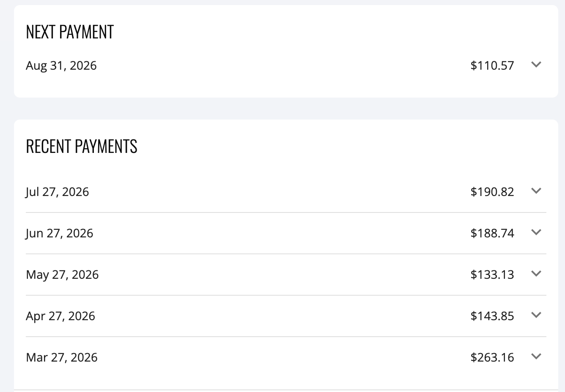This screenshot has height=392, width=565.
Task: Select the $133.13 payment amount
Action: pyautogui.click(x=492, y=275)
